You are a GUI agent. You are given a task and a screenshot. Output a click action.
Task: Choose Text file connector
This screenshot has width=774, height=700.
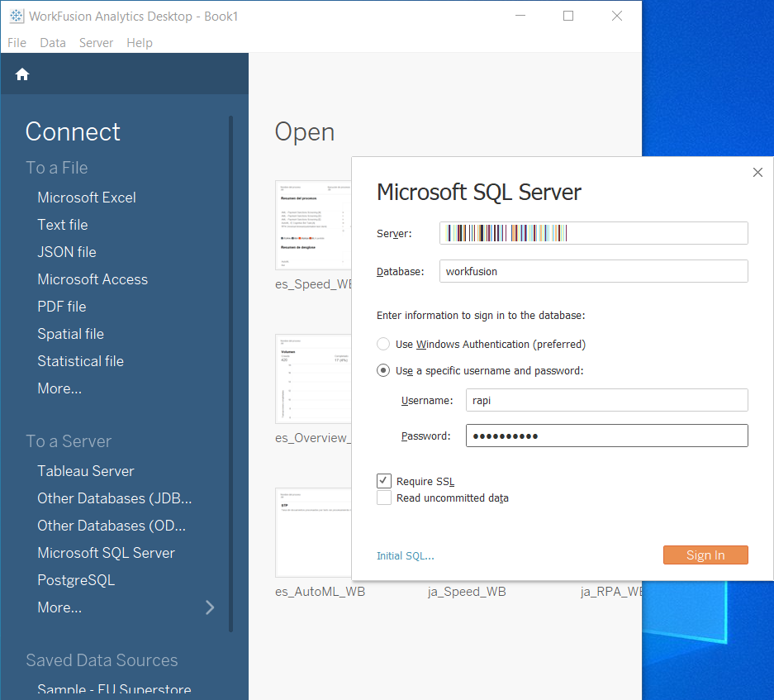[x=63, y=225]
